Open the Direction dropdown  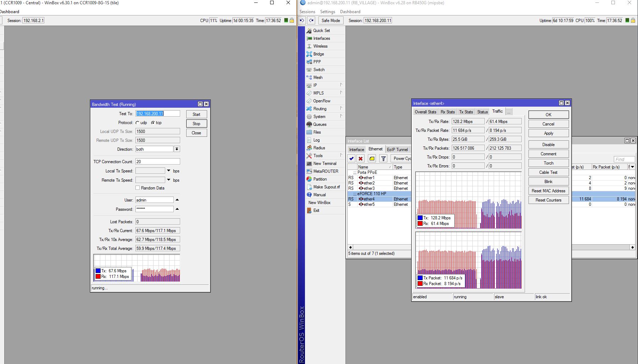point(177,149)
